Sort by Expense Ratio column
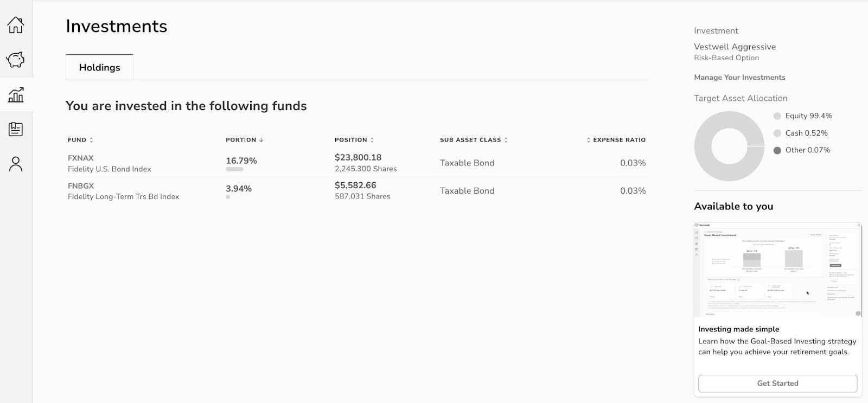 (616, 140)
